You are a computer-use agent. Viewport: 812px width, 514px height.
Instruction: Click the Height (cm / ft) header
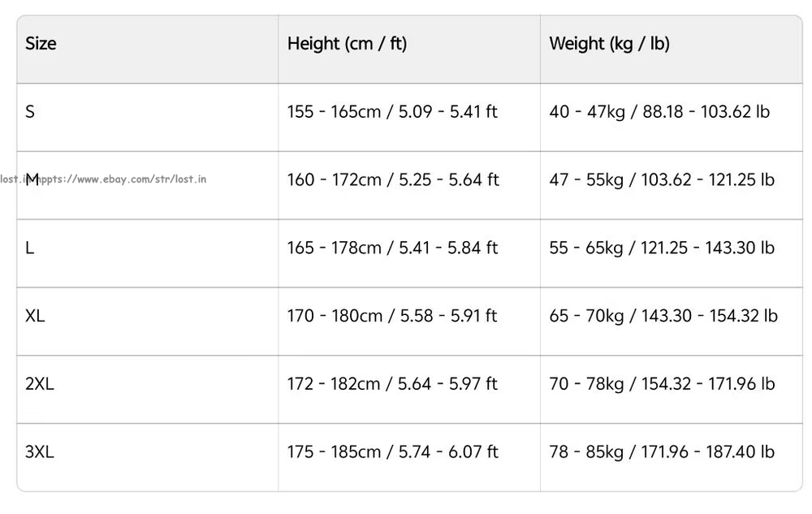coord(347,44)
